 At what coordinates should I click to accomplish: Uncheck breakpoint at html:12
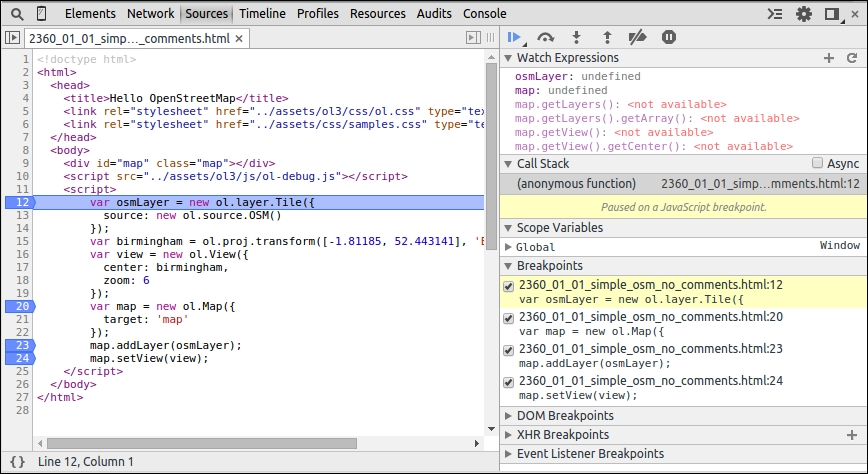(x=508, y=286)
